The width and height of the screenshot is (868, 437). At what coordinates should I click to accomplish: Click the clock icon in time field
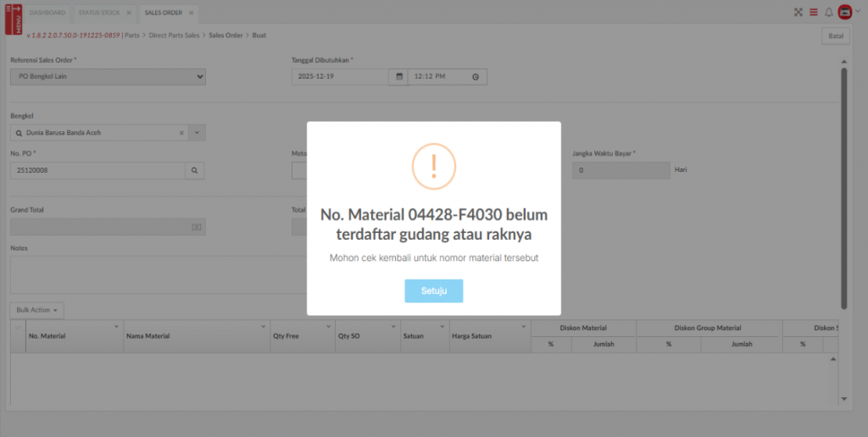pos(476,77)
